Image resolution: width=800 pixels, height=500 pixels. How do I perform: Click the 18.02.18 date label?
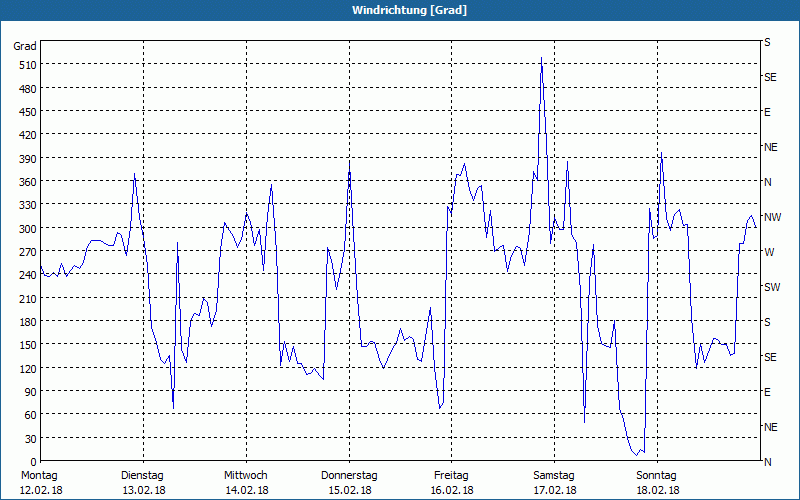658,490
